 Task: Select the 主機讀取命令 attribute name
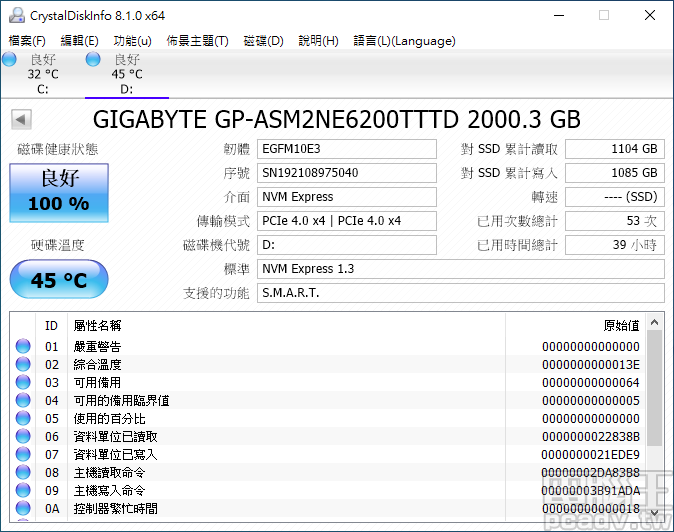109,473
